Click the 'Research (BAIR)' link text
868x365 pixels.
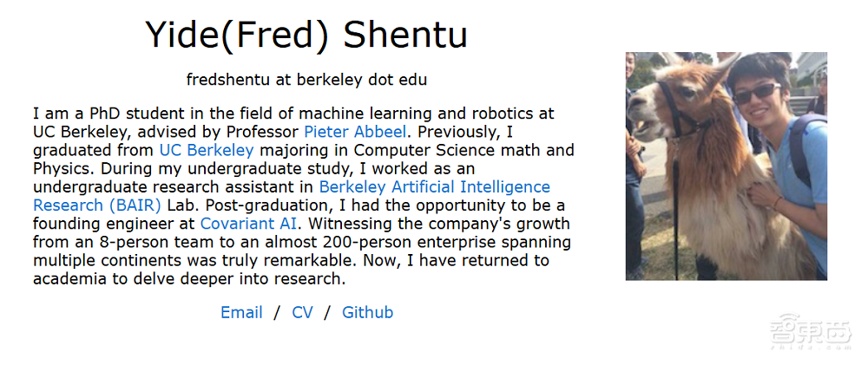tap(96, 205)
